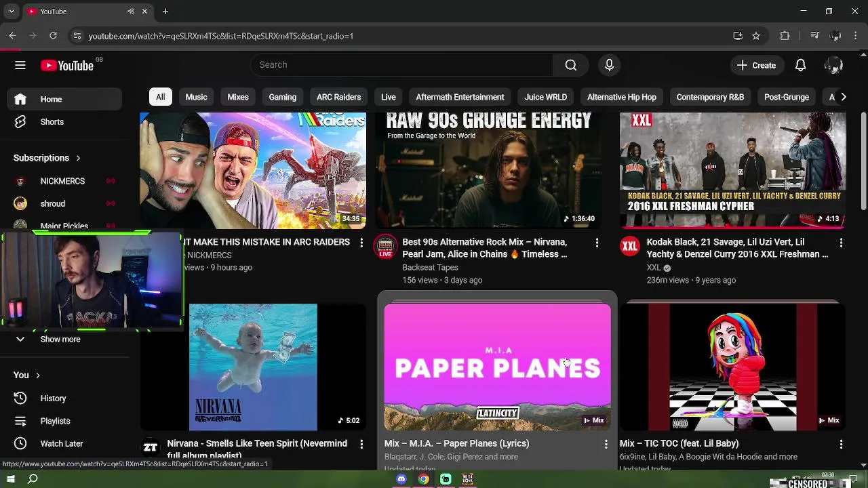Click the address bar URL

[x=221, y=36]
